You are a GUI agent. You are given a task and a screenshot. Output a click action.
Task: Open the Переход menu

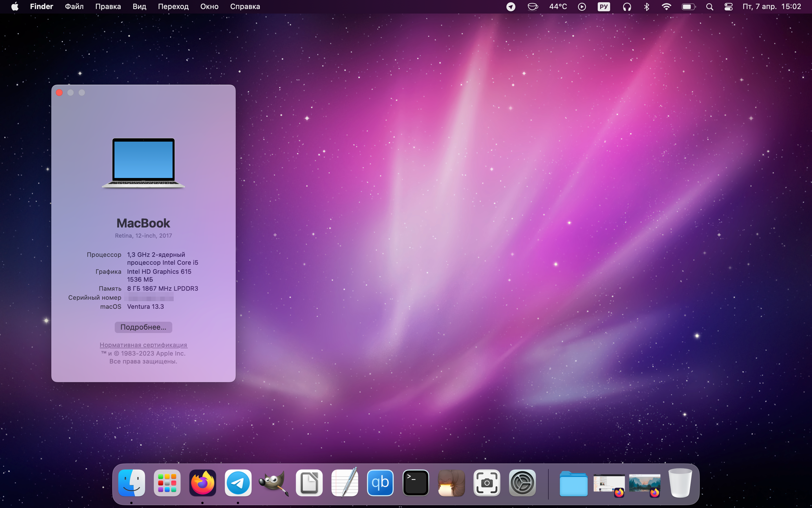point(173,6)
